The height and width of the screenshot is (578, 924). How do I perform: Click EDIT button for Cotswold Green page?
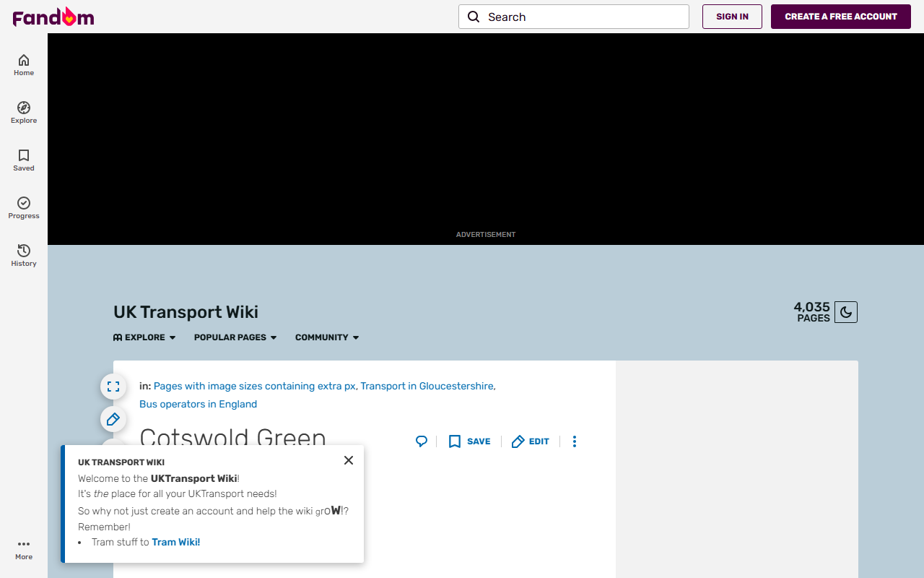click(530, 441)
